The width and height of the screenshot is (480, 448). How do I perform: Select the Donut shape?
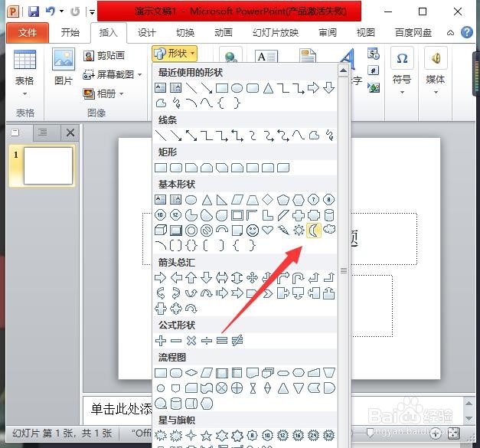point(191,231)
